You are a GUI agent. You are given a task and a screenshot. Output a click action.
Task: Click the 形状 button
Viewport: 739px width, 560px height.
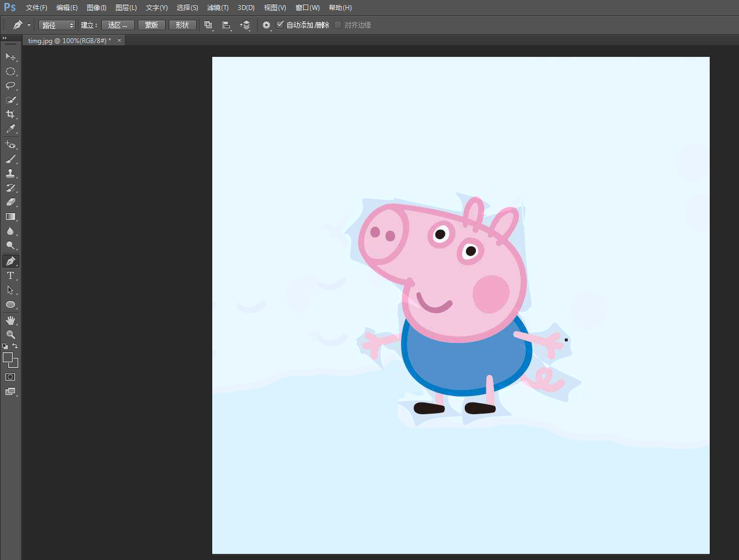pos(182,25)
